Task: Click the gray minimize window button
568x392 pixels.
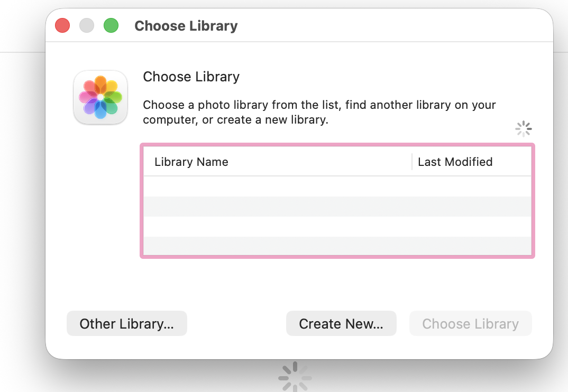Action: tap(87, 25)
